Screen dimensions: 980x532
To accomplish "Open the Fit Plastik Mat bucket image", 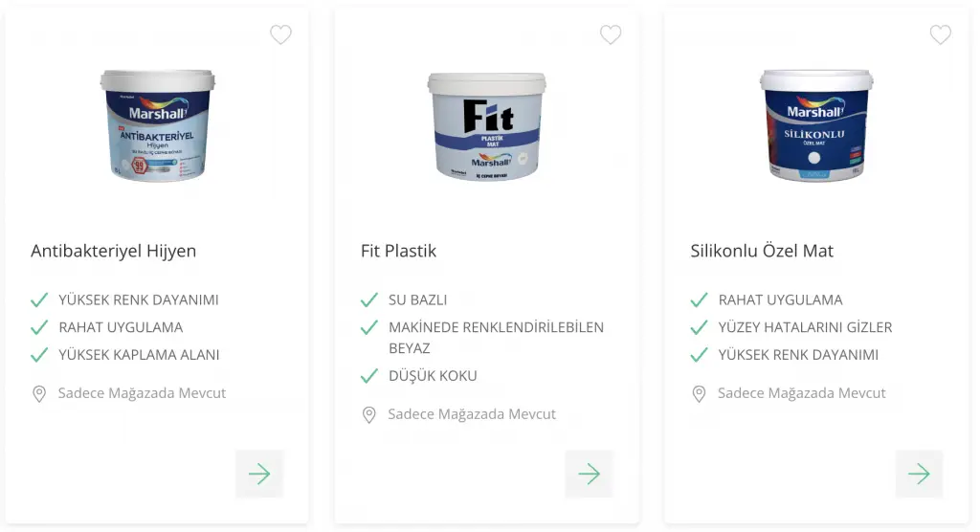I will click(x=487, y=126).
